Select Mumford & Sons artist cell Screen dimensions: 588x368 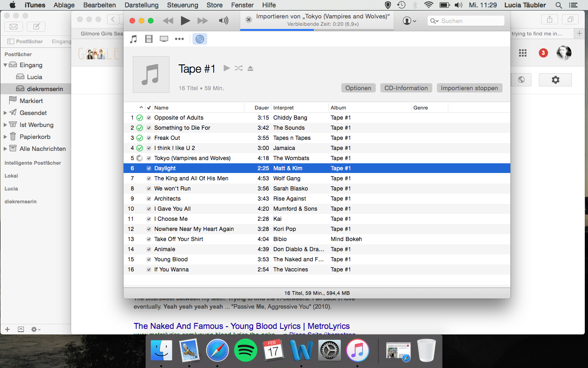pyautogui.click(x=295, y=209)
